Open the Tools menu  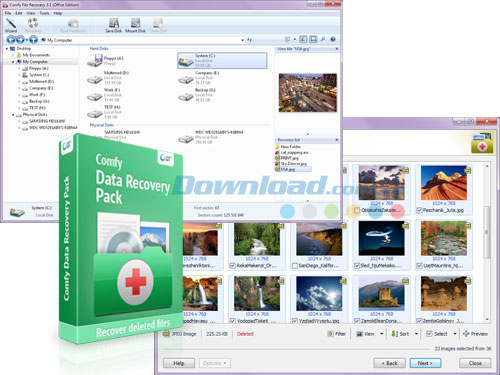click(x=44, y=13)
